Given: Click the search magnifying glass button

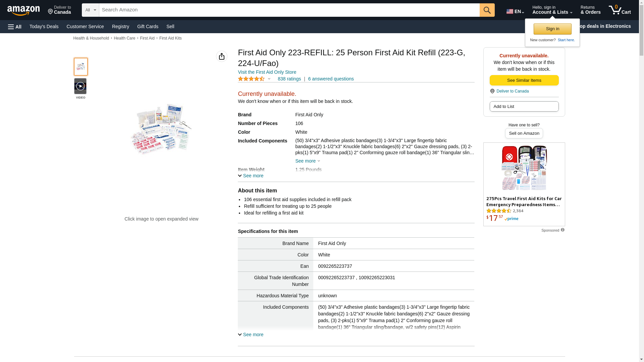Looking at the screenshot, I should [487, 10].
